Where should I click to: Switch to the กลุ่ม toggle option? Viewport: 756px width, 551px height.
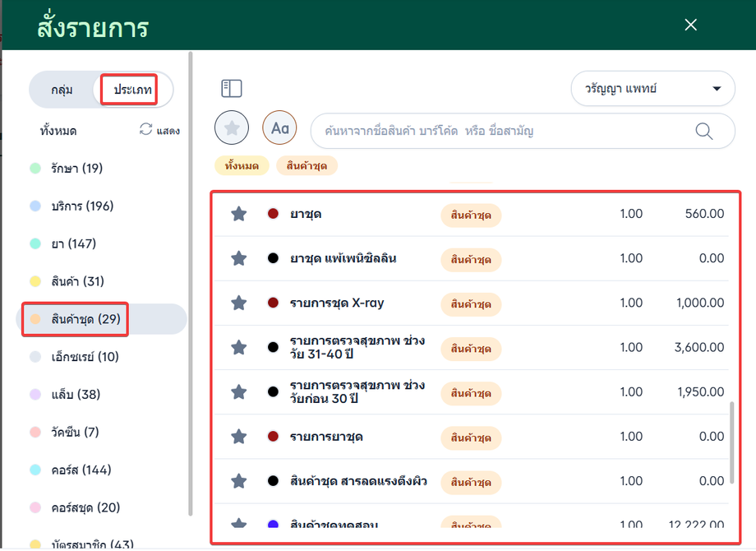(x=62, y=90)
